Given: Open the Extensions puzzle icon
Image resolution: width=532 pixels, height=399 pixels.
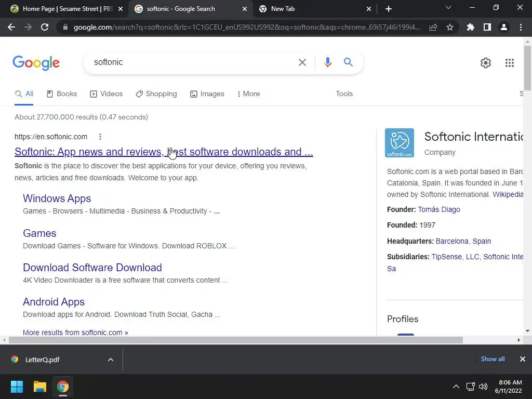Looking at the screenshot, I should coord(471,27).
